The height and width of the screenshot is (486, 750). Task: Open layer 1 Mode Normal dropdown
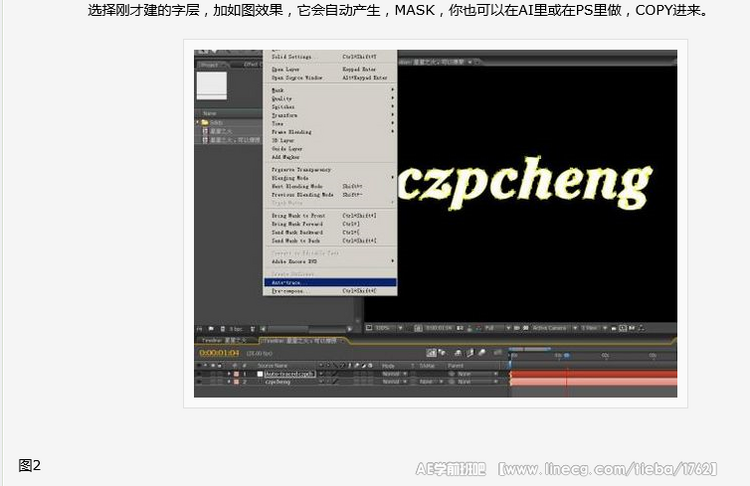click(x=395, y=374)
